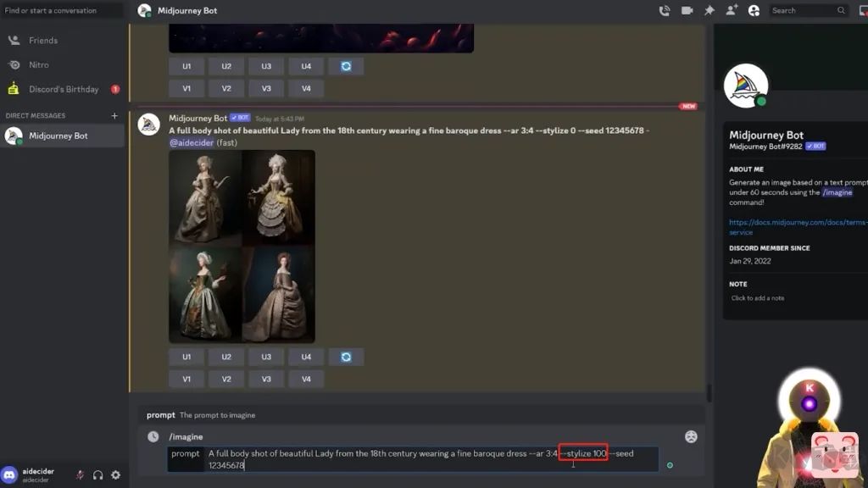The image size is (868, 488).
Task: Click the Discord's Birthday notification badge
Action: click(x=115, y=89)
